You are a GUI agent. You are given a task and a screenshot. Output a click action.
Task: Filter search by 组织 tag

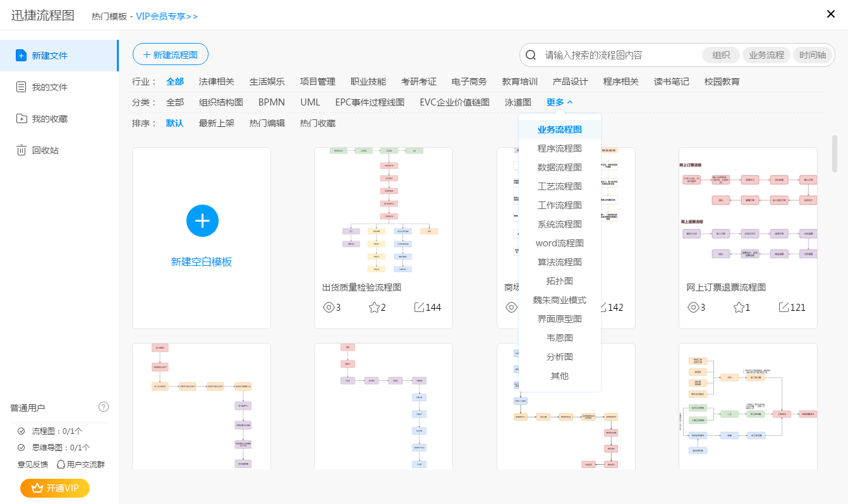pyautogui.click(x=721, y=55)
